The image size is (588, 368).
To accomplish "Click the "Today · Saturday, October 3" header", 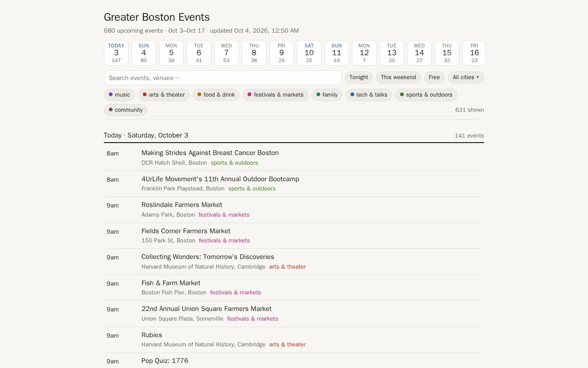I will coord(146,135).
